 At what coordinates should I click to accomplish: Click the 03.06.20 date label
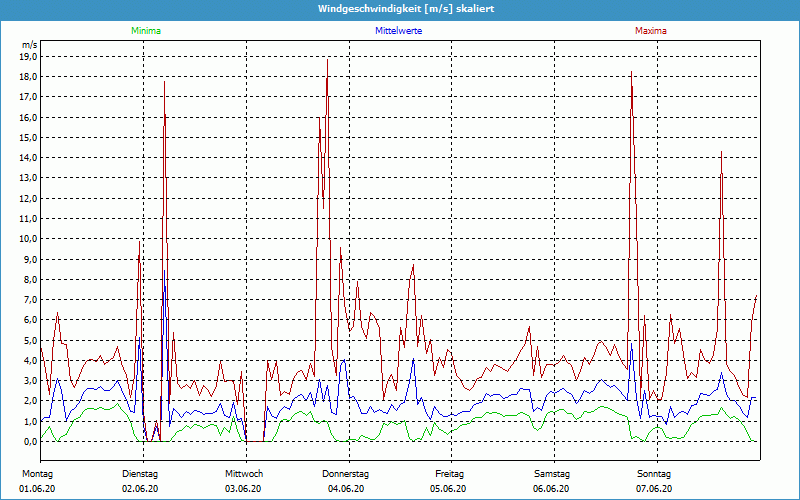click(x=243, y=489)
